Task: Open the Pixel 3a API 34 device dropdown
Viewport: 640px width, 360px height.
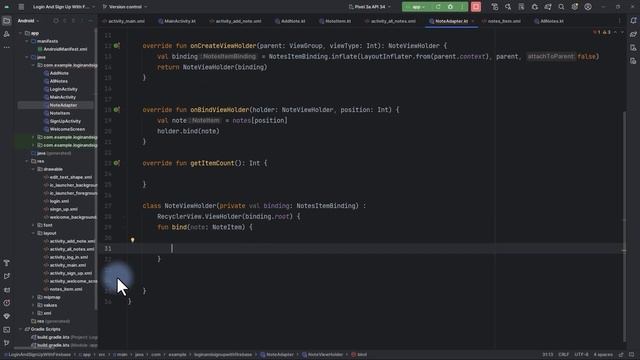Action: pos(369,7)
